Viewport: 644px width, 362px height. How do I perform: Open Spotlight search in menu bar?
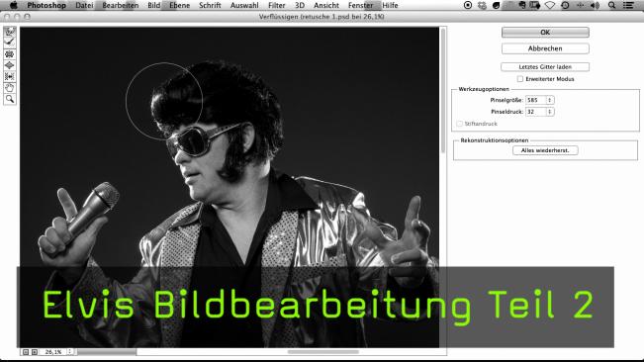pos(612,5)
